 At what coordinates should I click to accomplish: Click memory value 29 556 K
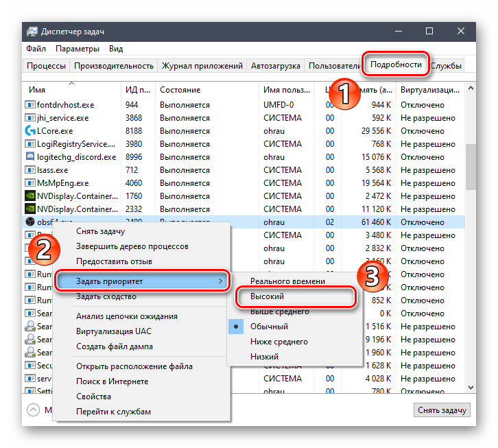coord(376,131)
